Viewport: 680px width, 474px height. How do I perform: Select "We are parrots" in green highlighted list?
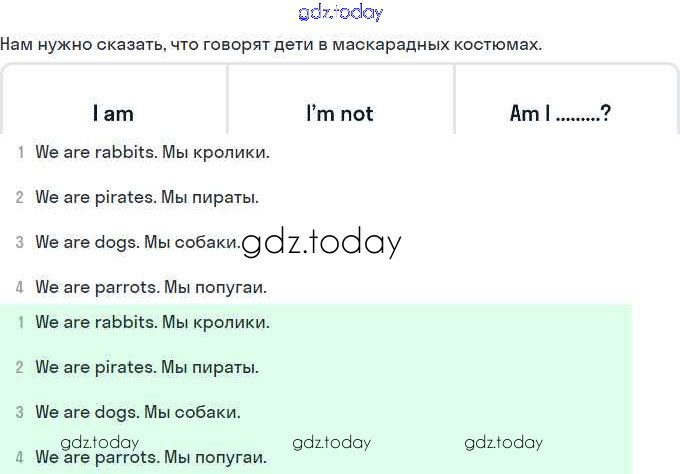(x=150, y=458)
